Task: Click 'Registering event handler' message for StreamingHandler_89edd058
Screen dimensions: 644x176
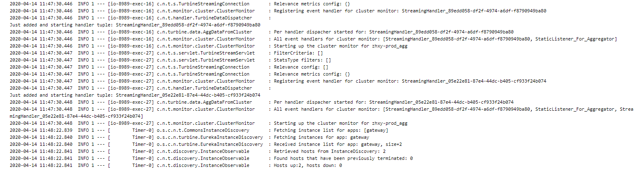Action: (x=410, y=11)
